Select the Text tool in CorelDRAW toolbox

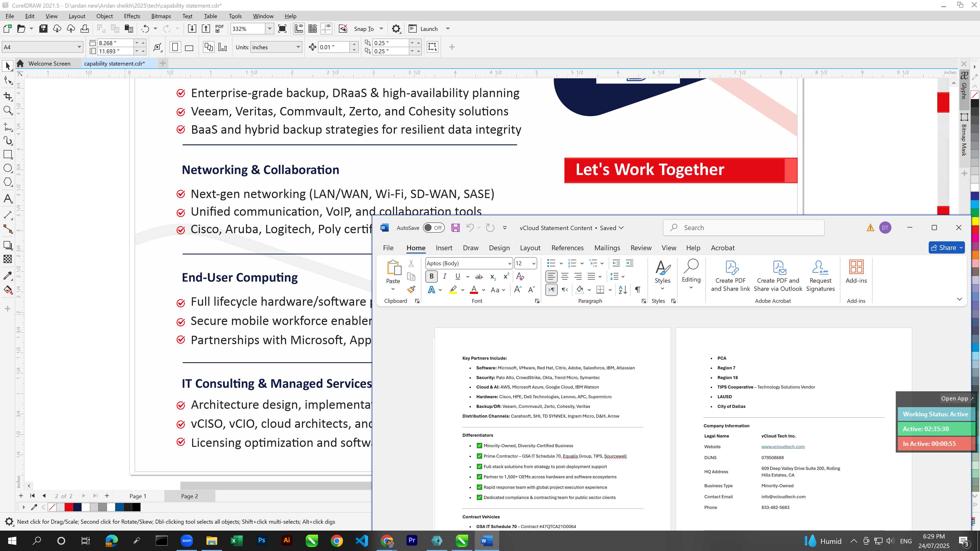[x=8, y=198]
